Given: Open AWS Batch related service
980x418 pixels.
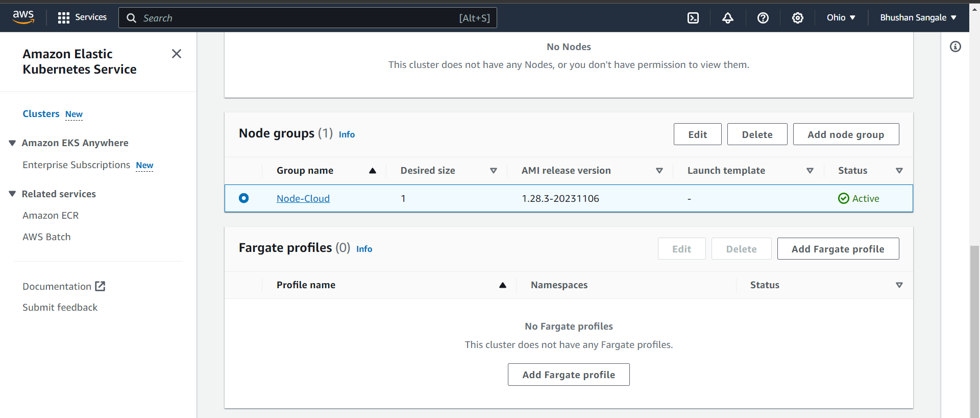Looking at the screenshot, I should click(46, 237).
